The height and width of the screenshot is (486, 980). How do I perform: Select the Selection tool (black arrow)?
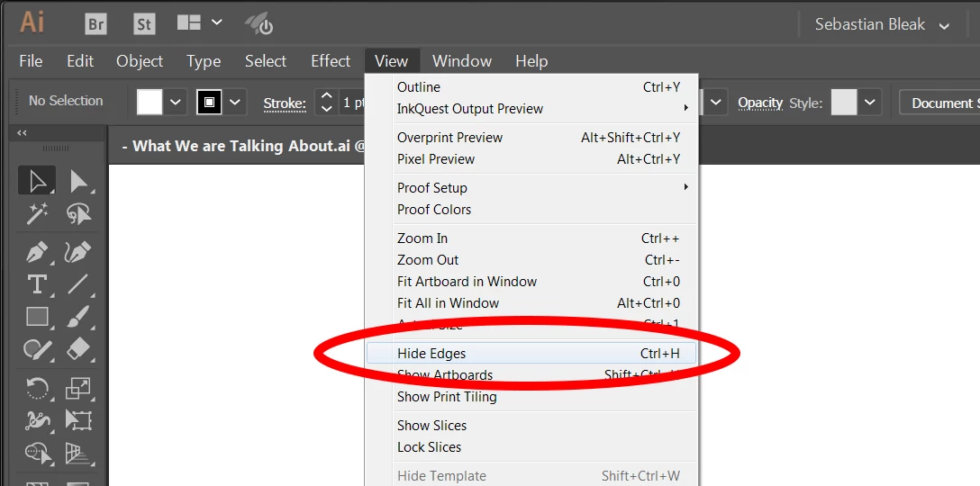[37, 181]
